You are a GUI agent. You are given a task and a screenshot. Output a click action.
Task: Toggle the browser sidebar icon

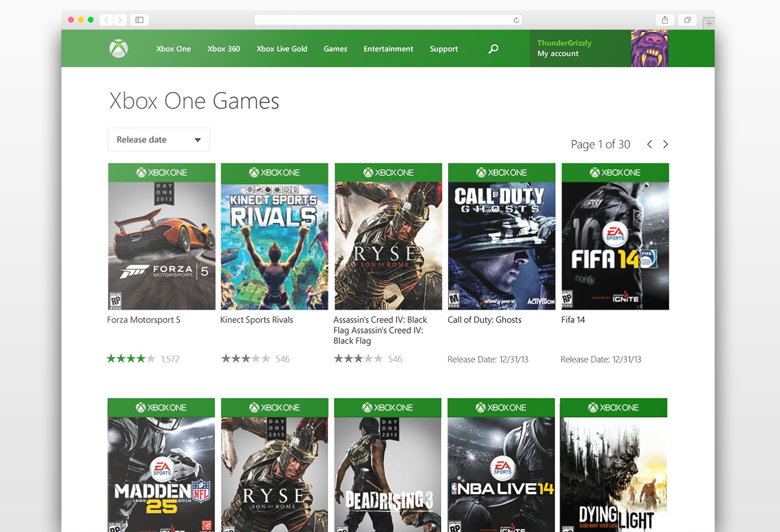(139, 20)
